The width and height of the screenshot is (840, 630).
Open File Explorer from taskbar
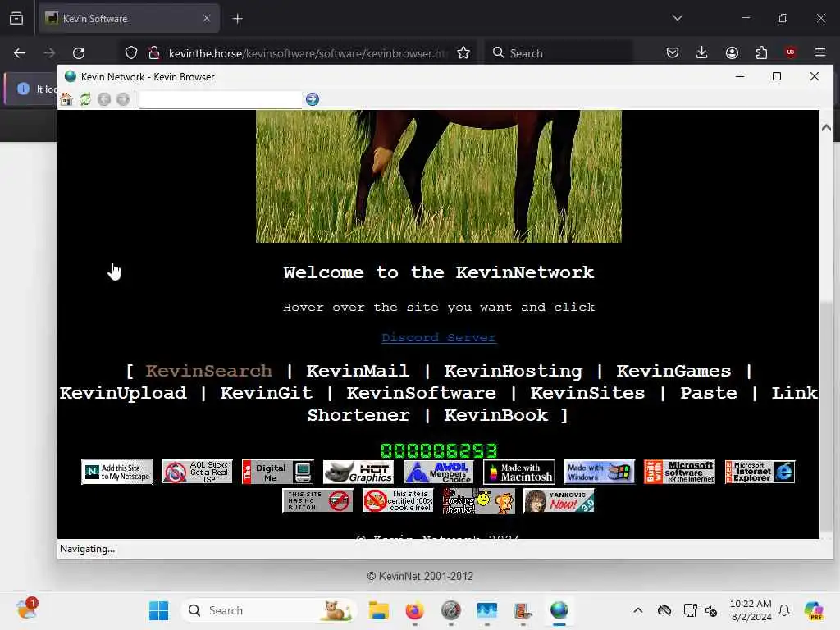378,610
